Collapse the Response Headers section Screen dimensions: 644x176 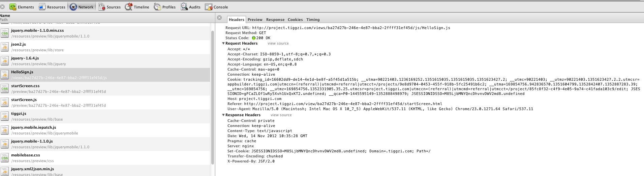pyautogui.click(x=223, y=115)
